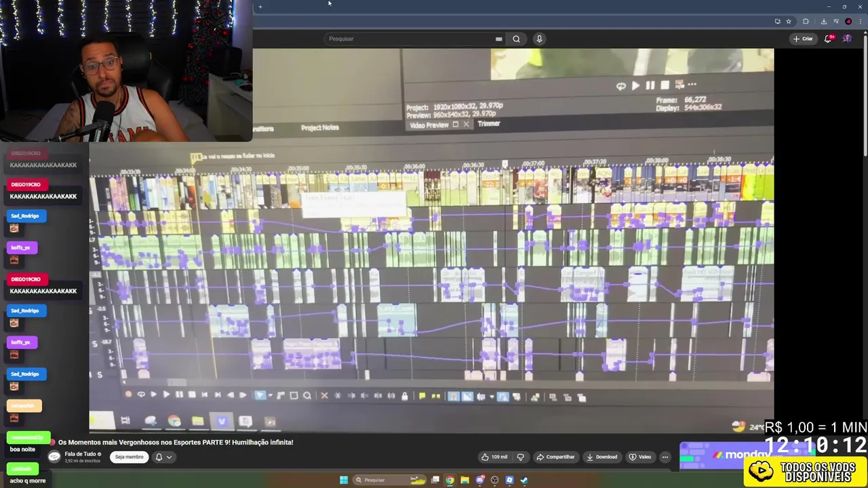The image size is (868, 488).
Task: Click Windows taskbar Pesquisar search box
Action: tap(390, 480)
